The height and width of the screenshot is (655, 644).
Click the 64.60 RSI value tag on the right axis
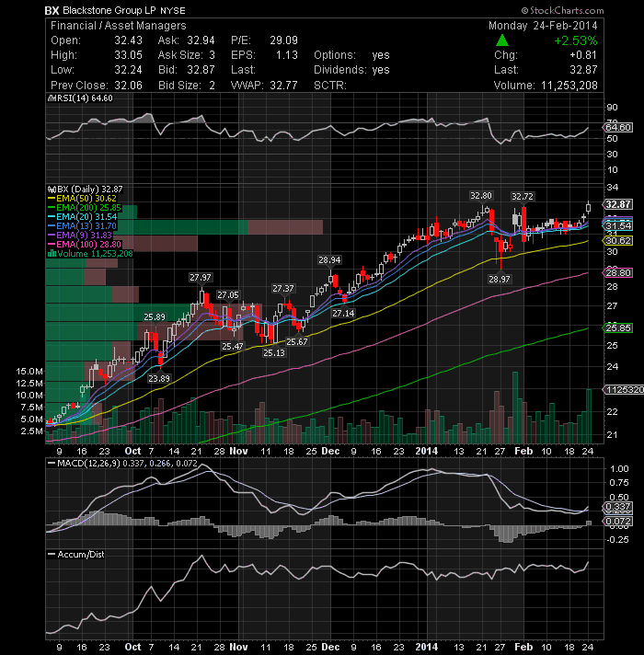(x=617, y=127)
